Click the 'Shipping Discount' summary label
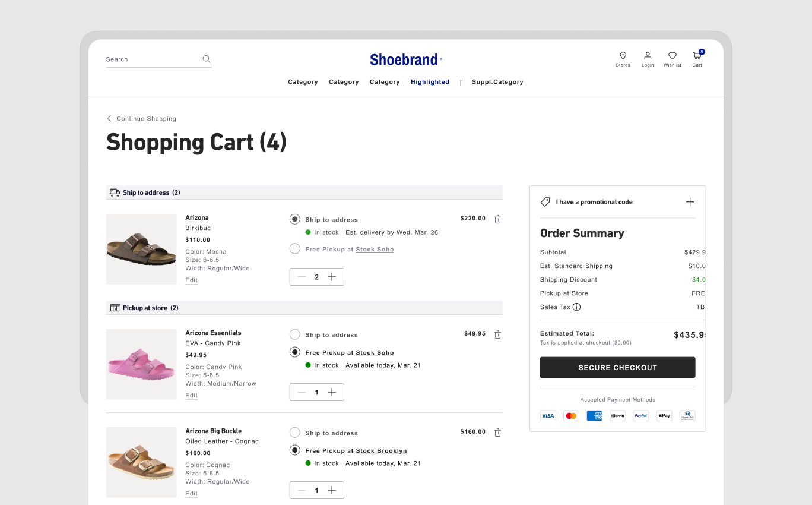Screen dimensions: 812x505 [569, 280]
